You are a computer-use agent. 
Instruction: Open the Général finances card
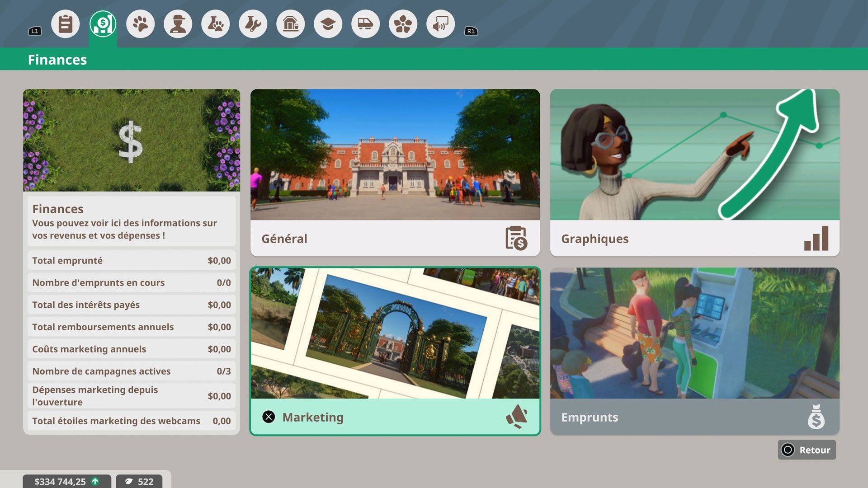[395, 173]
